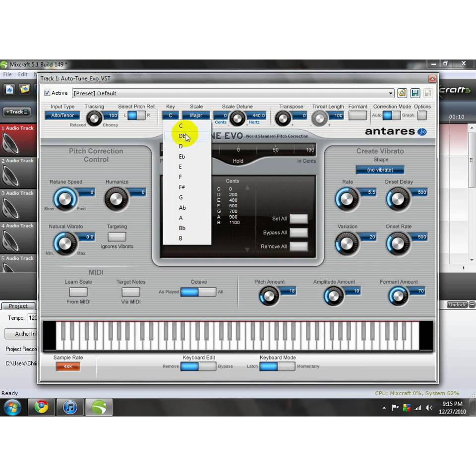Screen dimensions: 476x476
Task: Toggle the Correction Mode Auto/Graph switch
Action: (x=391, y=116)
